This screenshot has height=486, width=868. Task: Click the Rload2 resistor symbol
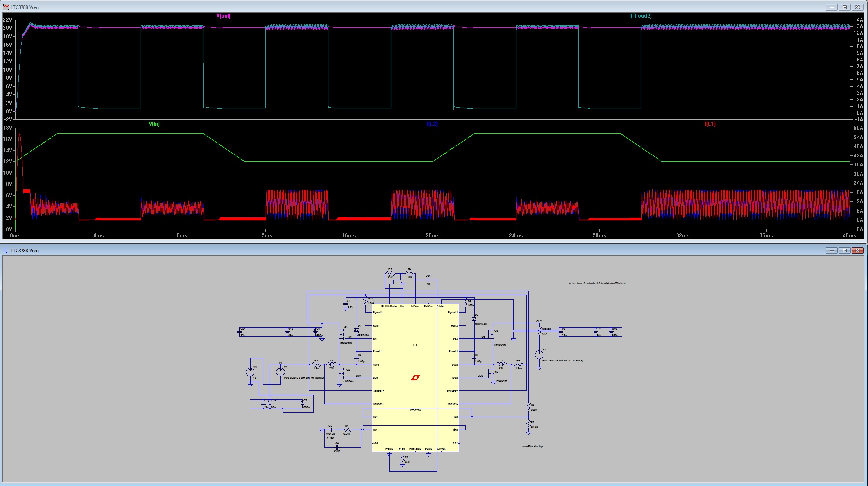(540, 331)
